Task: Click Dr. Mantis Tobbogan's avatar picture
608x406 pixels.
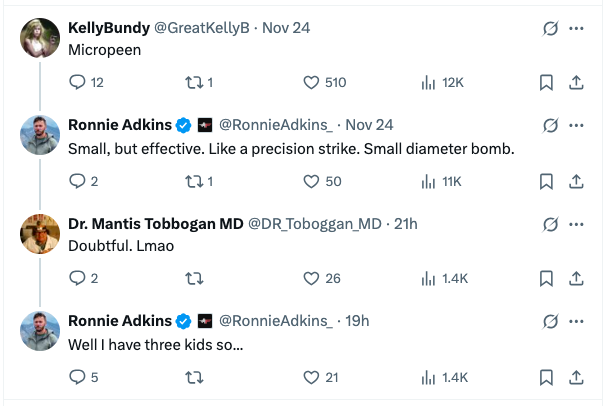Action: point(40,235)
